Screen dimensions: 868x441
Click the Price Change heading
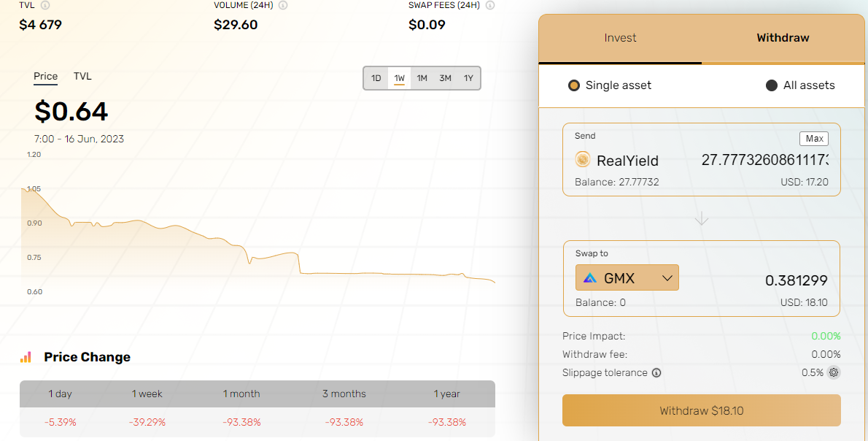point(88,357)
